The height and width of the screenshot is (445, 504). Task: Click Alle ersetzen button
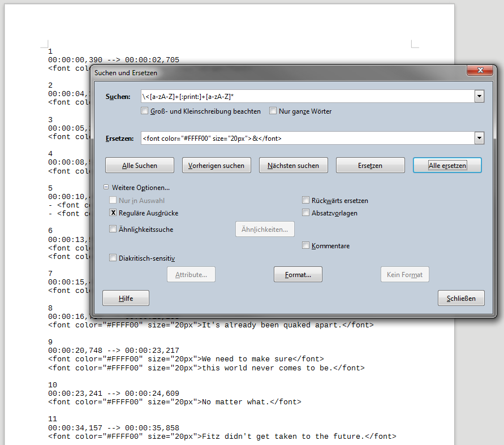pos(447,165)
